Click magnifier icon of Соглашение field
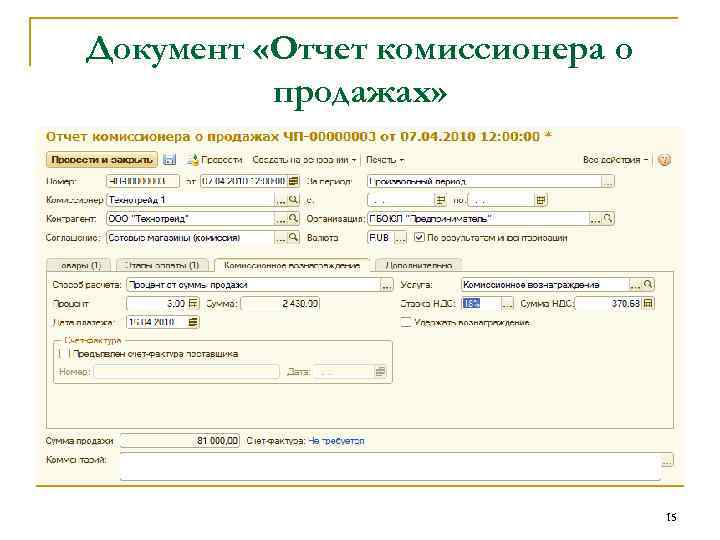This screenshot has width=720, height=540. [293, 237]
